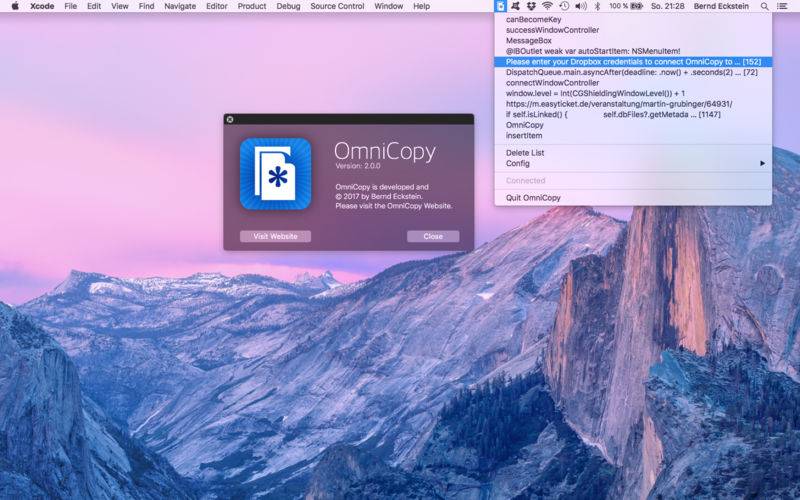Select the DispatchQueue.main.asyncAfter entry

pos(633,72)
